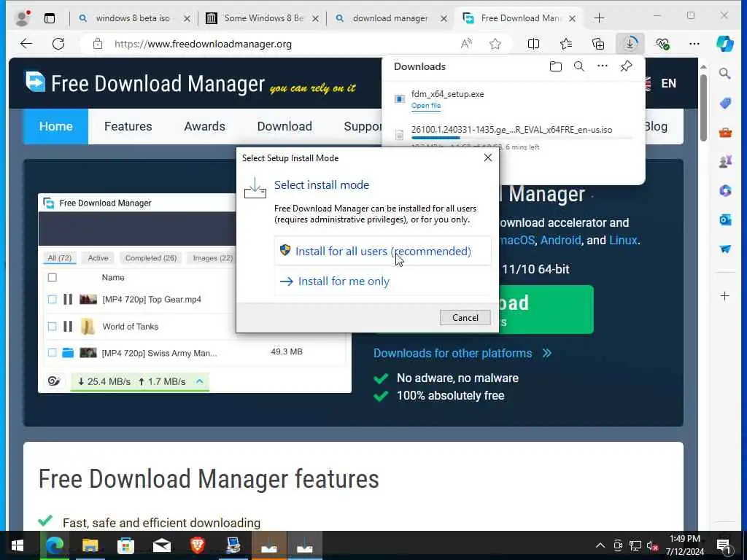Open the notification center icon
The width and height of the screenshot is (747, 560).
pyautogui.click(x=724, y=546)
